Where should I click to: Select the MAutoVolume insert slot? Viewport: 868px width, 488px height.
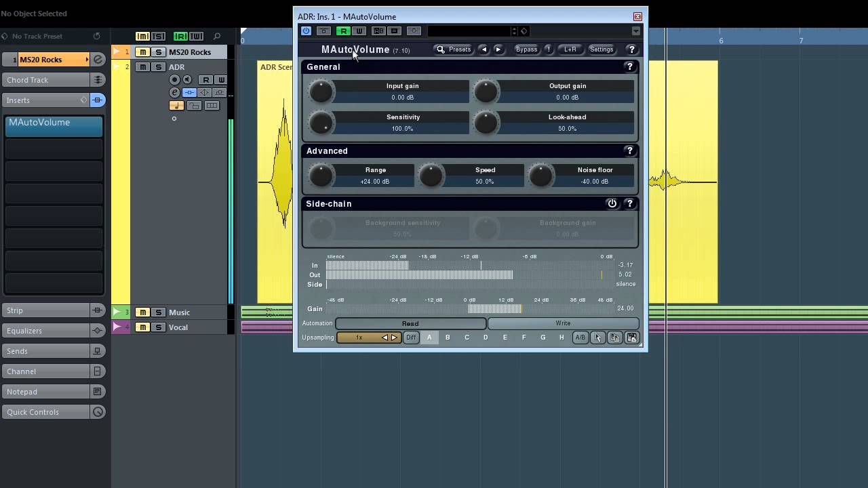point(54,126)
